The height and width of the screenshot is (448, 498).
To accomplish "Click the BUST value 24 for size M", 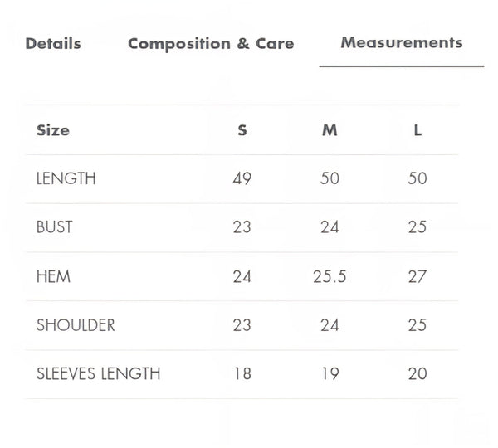I will 330,227.
